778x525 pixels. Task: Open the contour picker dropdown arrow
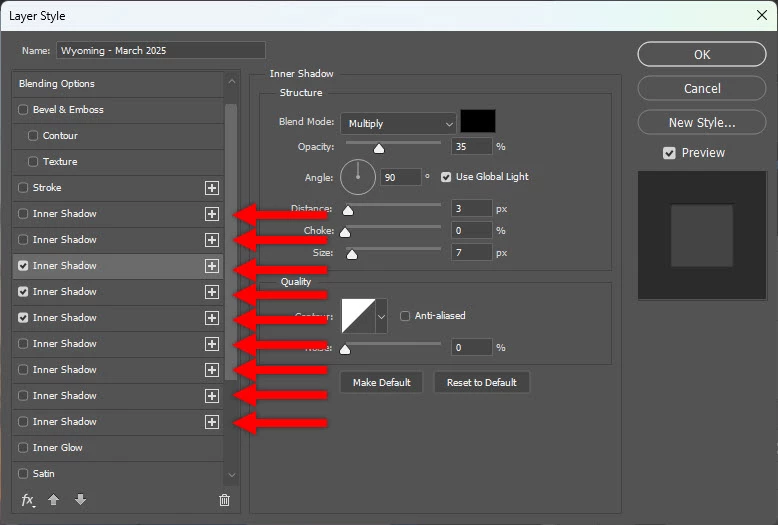pyautogui.click(x=381, y=316)
